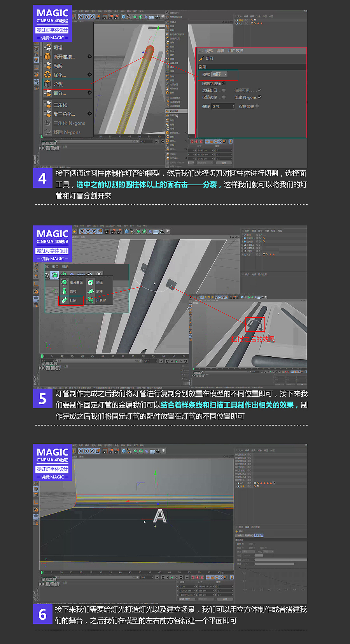Select 细分曲面 generator in the popup
This screenshot has width=350, height=644.
click(x=73, y=282)
